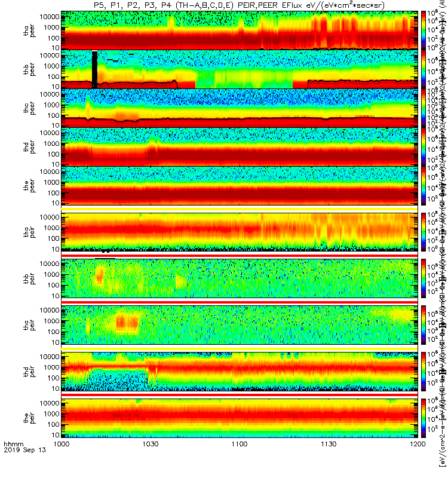The image size is (448, 478).
Task: Select the 'thb peir' y-axis label
Action: pyautogui.click(x=29, y=278)
